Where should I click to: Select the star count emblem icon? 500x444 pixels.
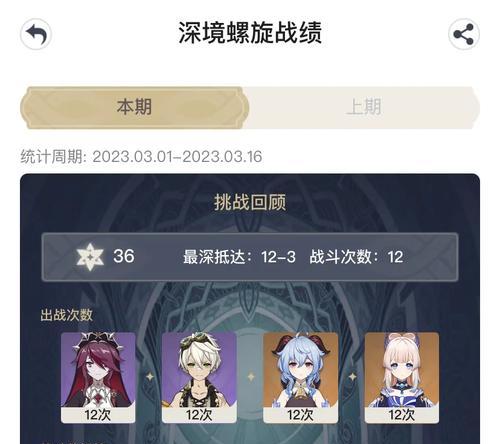[x=90, y=257]
